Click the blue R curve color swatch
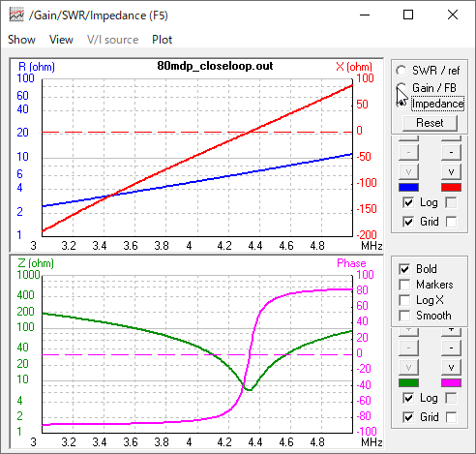 click(408, 188)
